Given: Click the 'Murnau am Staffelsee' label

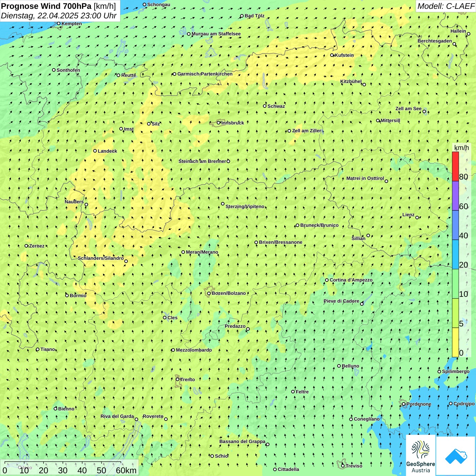Looking at the screenshot, I should pos(216,34).
